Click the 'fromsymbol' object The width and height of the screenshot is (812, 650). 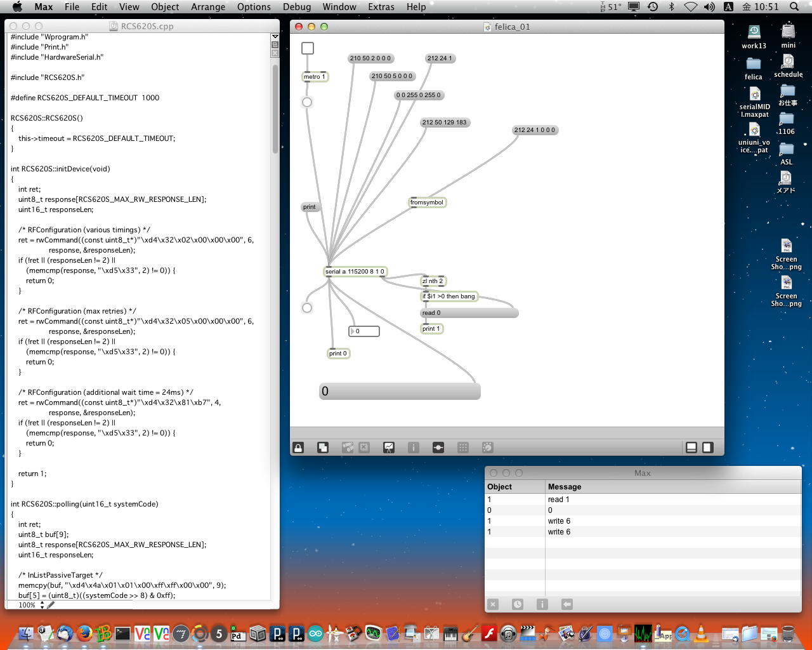pos(427,202)
